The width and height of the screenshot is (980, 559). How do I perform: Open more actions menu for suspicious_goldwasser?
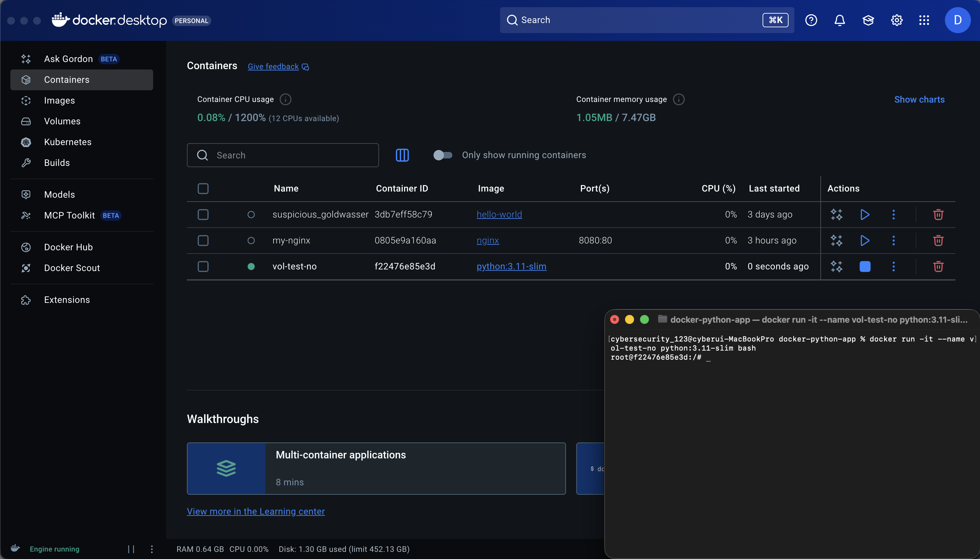click(x=893, y=215)
